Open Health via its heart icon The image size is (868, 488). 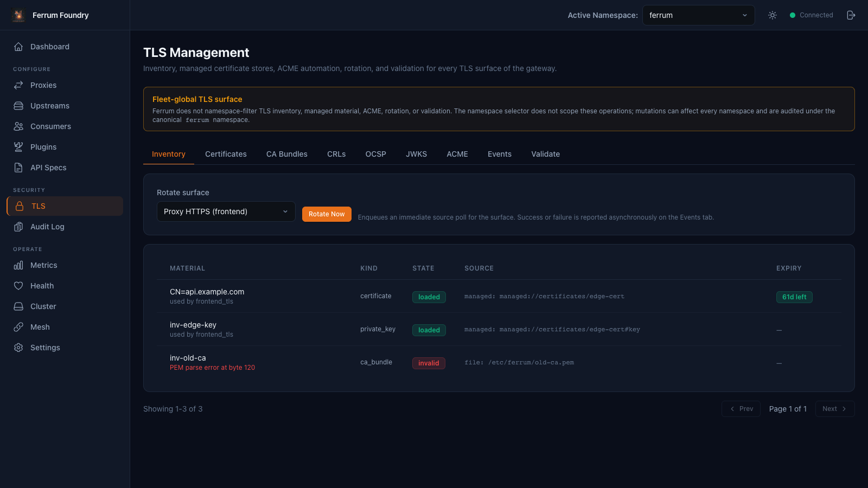pos(18,286)
